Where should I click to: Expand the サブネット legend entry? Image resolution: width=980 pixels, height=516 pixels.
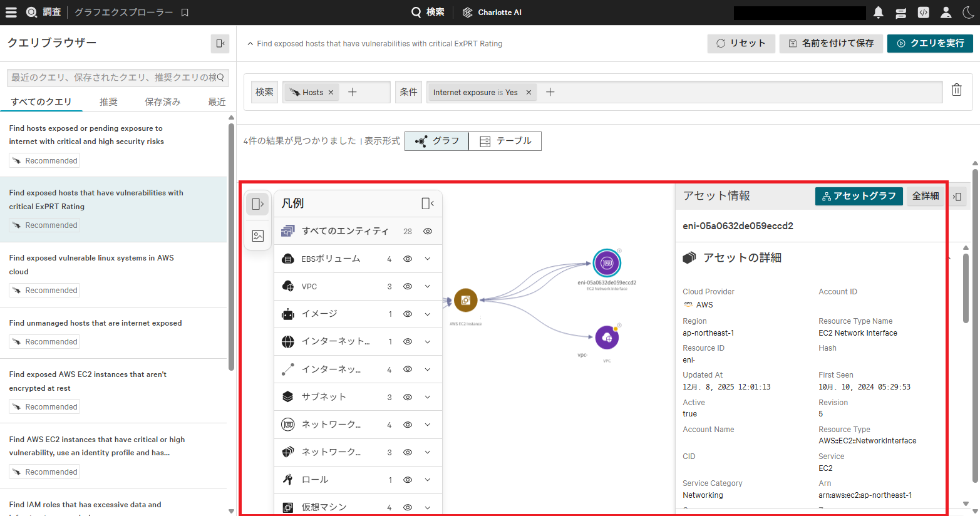(x=428, y=396)
